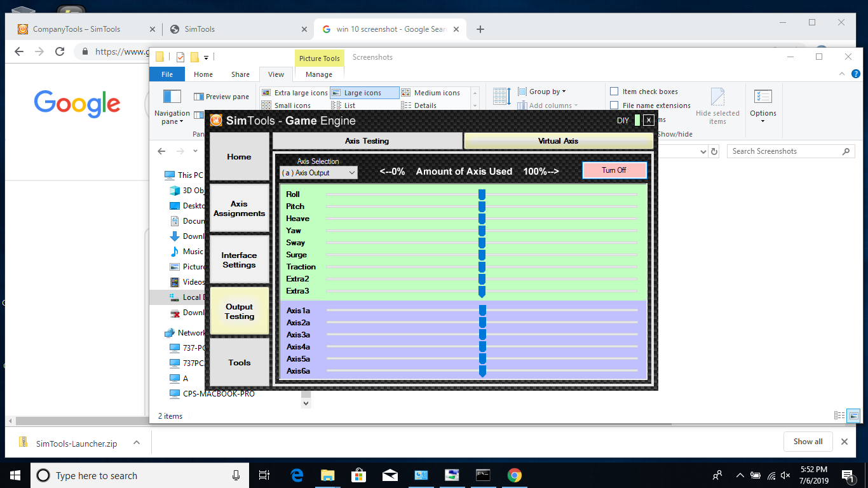Choose List layout in Explorer
Screen dimensions: 868x488
coord(344,105)
